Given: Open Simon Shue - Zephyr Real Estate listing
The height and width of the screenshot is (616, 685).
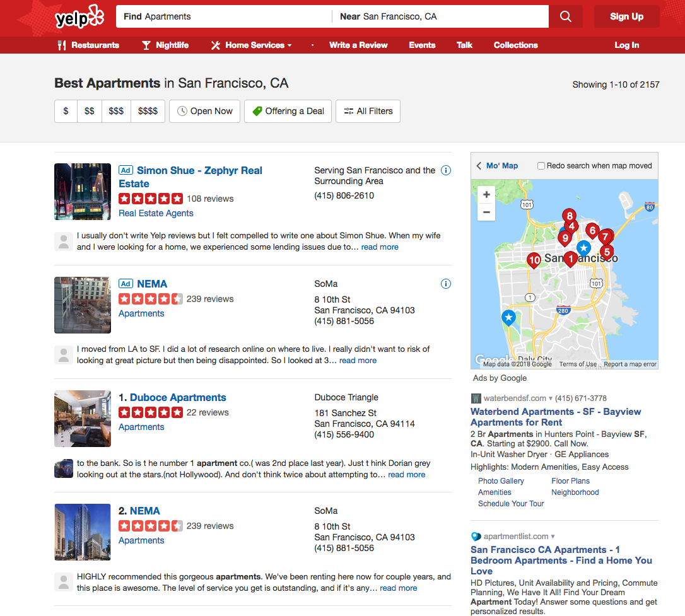Looking at the screenshot, I should click(x=190, y=177).
